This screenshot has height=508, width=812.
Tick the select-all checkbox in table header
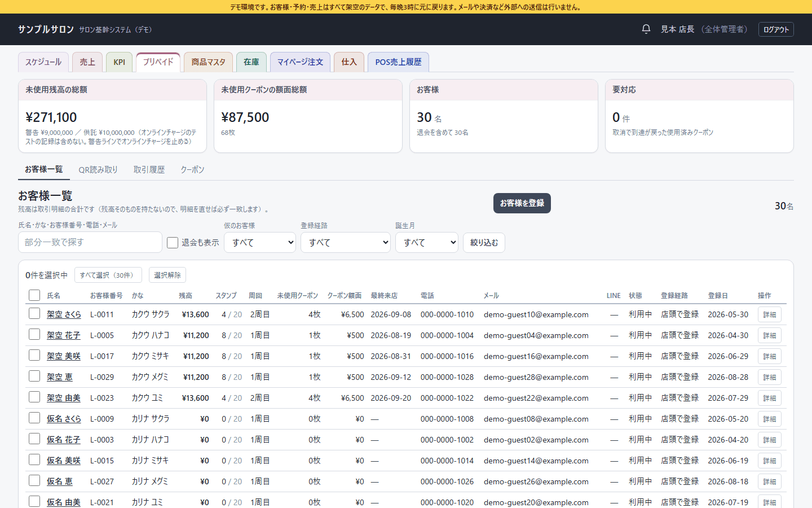click(34, 295)
